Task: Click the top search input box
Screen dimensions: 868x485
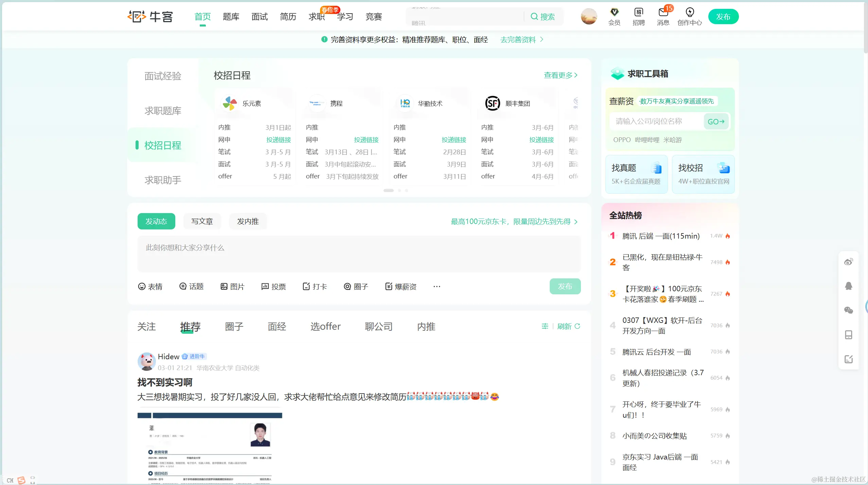Action: (x=465, y=16)
